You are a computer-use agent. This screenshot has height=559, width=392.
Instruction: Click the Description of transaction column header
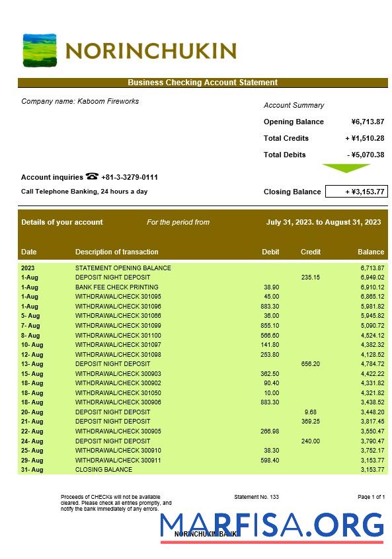tap(116, 252)
